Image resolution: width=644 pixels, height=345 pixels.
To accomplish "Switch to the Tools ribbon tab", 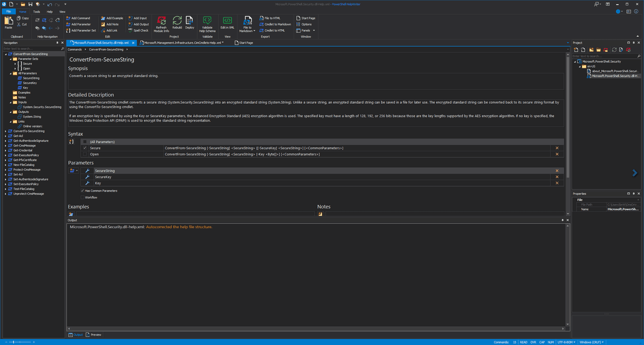I will pos(37,11).
